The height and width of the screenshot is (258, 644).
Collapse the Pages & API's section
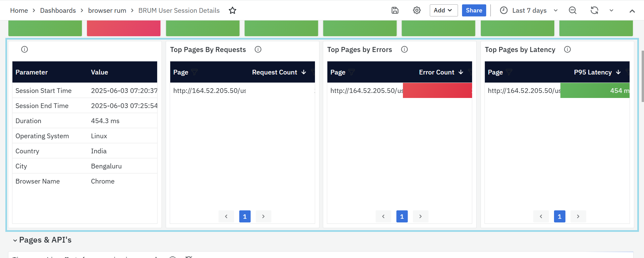tap(15, 240)
